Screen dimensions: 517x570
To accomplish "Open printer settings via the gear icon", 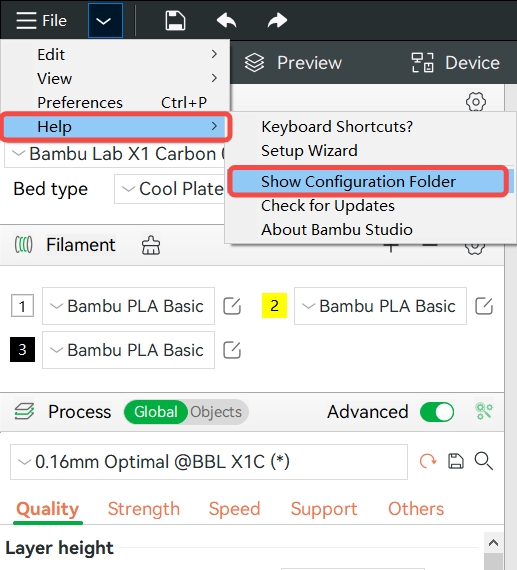I will pos(476,101).
